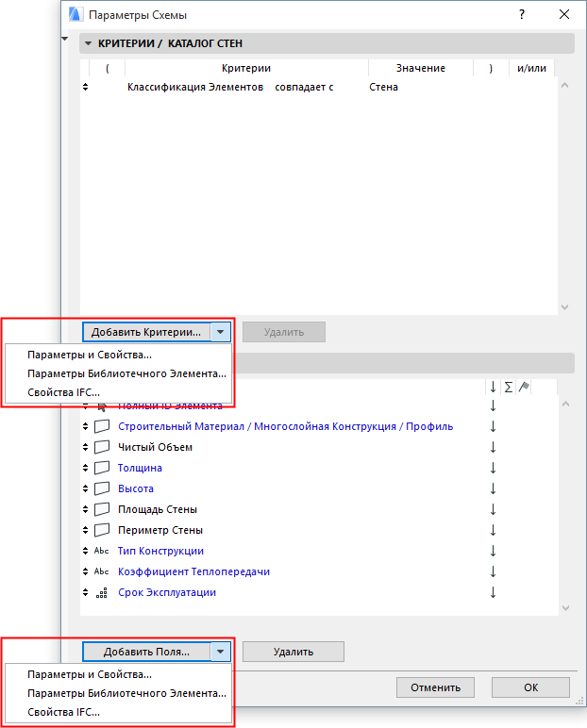587x728 pixels.
Task: Click criteria list bottom scroll arrow
Action: point(565,307)
